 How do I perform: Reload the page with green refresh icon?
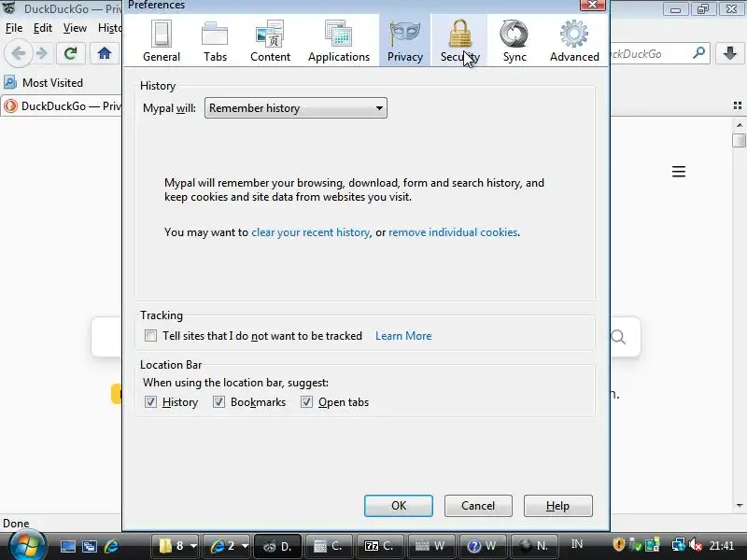71,53
